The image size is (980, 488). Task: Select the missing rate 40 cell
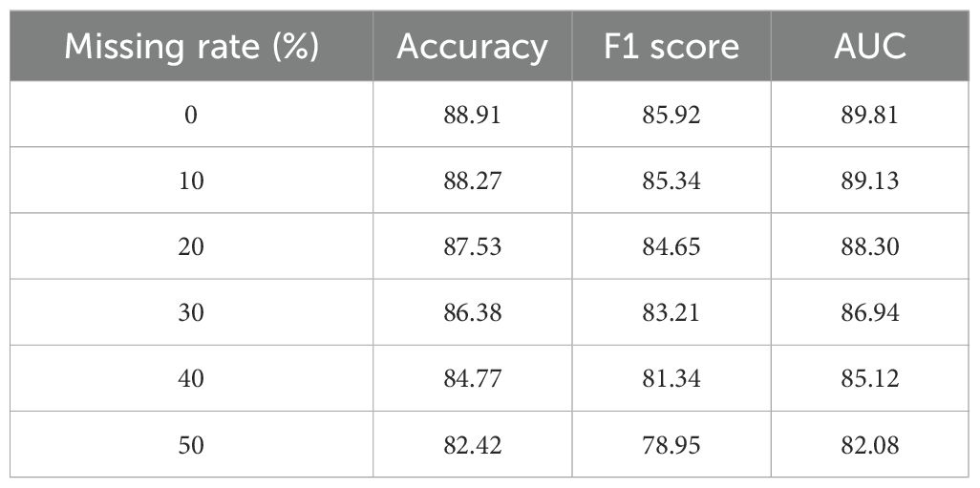coord(191,379)
